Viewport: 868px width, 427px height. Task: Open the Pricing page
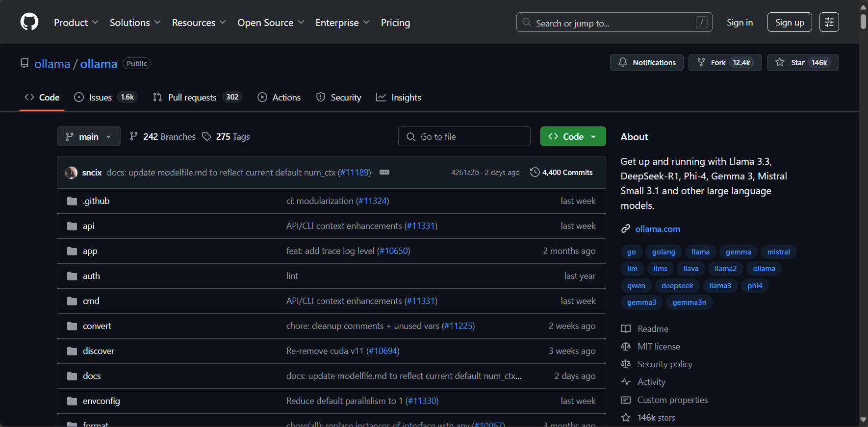(x=395, y=23)
